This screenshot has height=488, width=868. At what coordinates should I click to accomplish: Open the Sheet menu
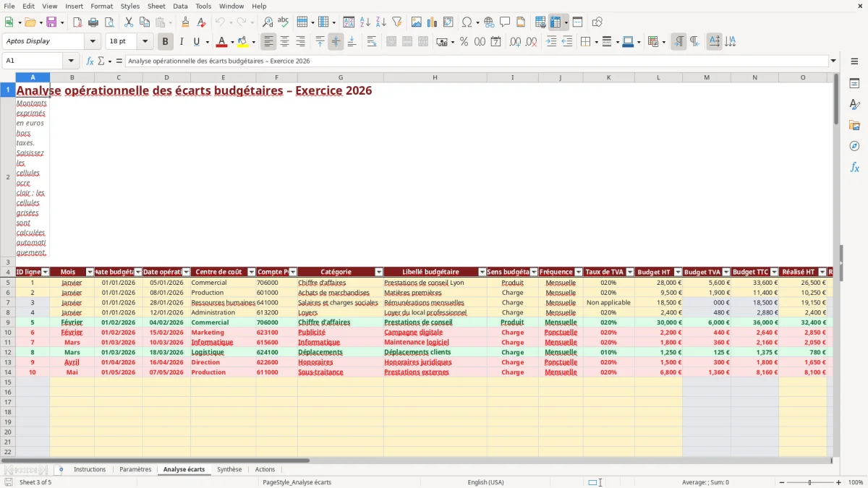[x=156, y=6]
